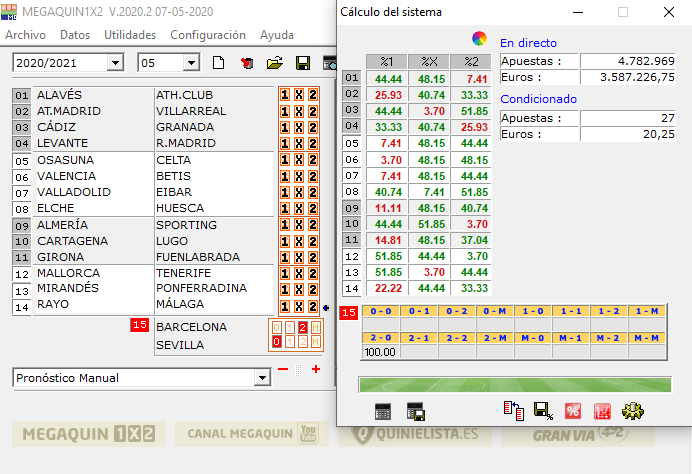This screenshot has width=692, height=474.
Task: Click the calculate-and-save icon
Action: pos(416,411)
